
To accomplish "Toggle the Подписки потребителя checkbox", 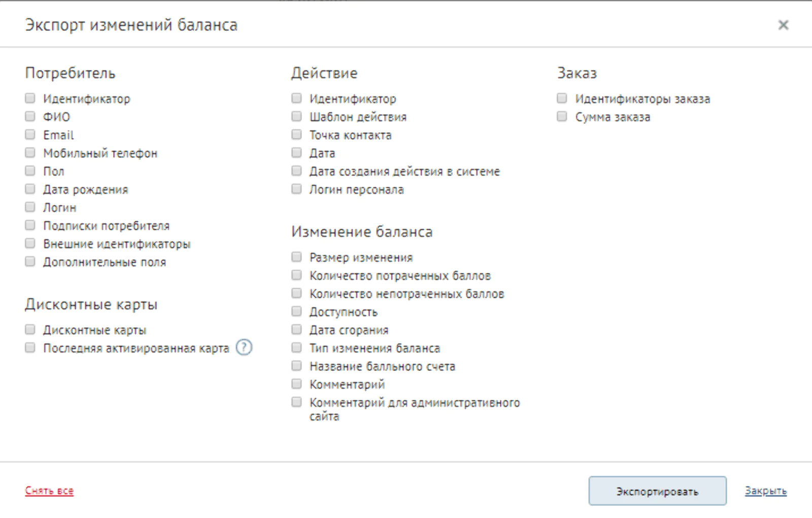I will point(30,225).
